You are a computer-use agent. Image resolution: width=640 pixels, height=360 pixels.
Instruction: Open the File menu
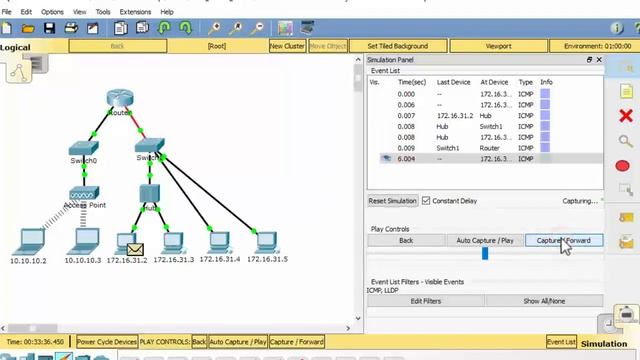click(7, 12)
